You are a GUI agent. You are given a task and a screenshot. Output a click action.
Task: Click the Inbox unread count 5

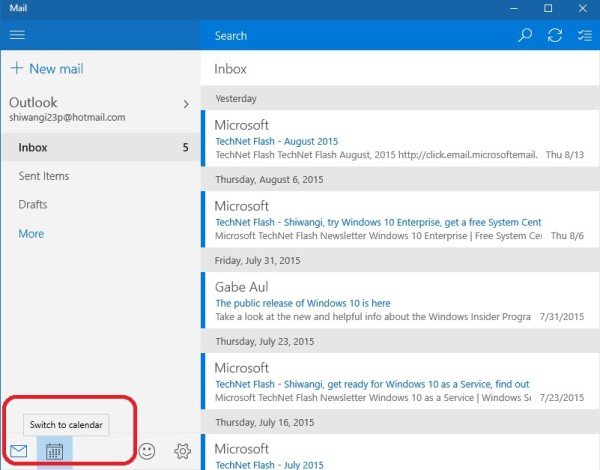(185, 147)
